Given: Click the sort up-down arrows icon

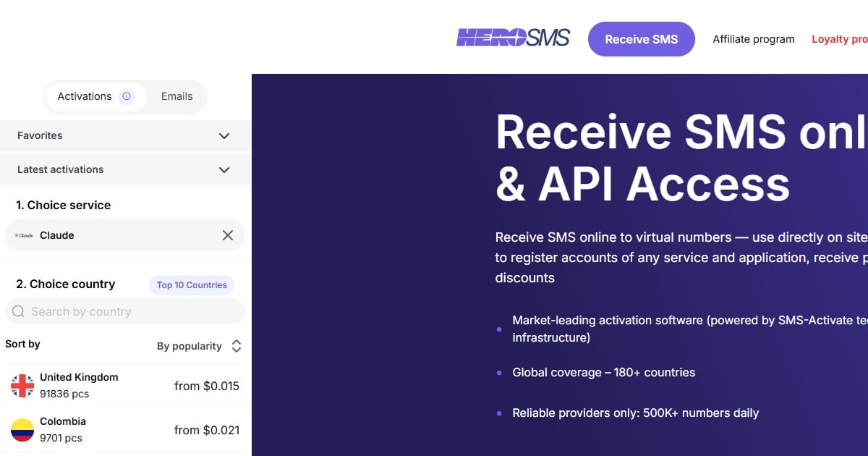Looking at the screenshot, I should (237, 346).
